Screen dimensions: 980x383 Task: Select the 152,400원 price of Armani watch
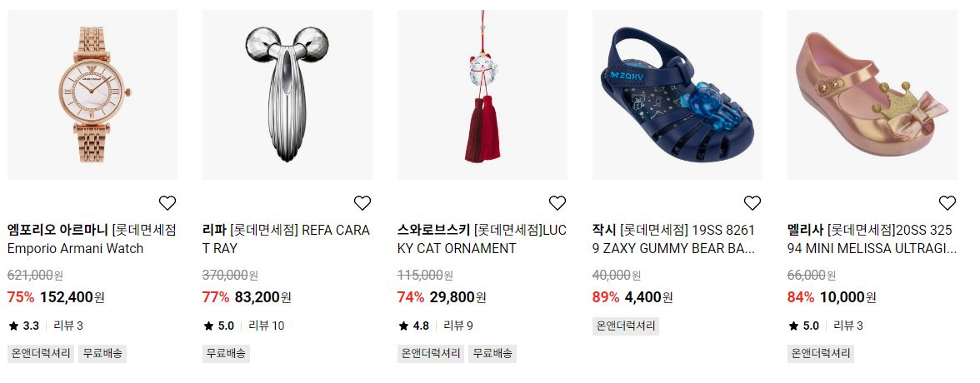click(72, 297)
